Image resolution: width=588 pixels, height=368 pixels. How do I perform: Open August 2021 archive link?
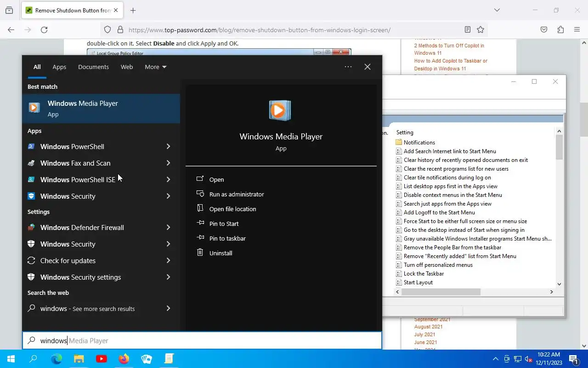click(x=428, y=327)
